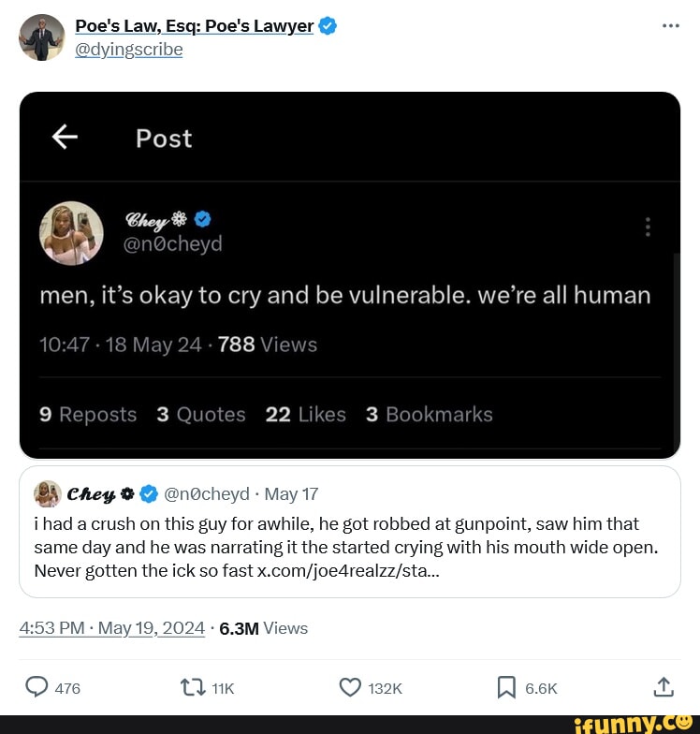The image size is (700, 734).
Task: Click the 6.3M Views count
Action: point(263,628)
